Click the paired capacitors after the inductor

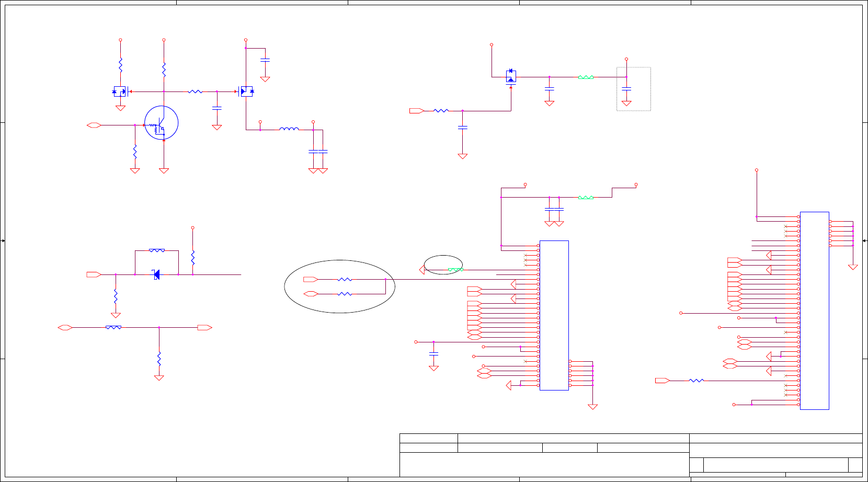(318, 152)
